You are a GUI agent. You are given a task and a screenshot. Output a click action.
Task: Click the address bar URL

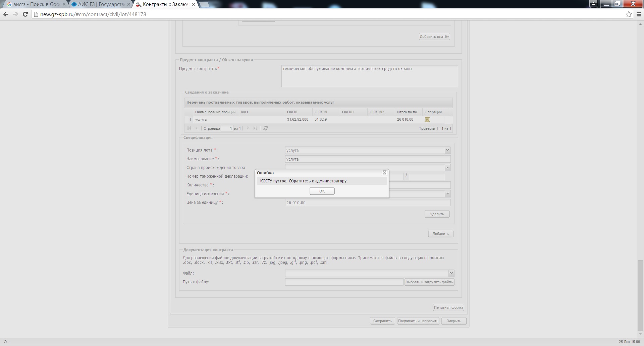93,14
